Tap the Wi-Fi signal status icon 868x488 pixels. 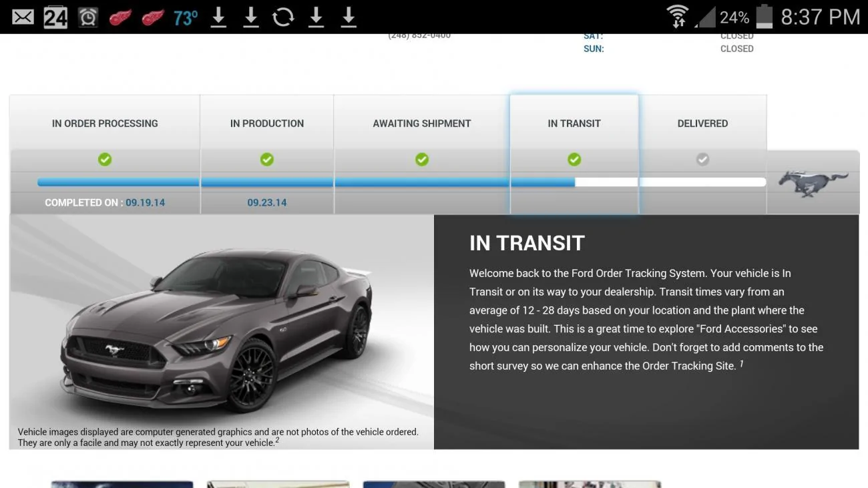pos(677,17)
